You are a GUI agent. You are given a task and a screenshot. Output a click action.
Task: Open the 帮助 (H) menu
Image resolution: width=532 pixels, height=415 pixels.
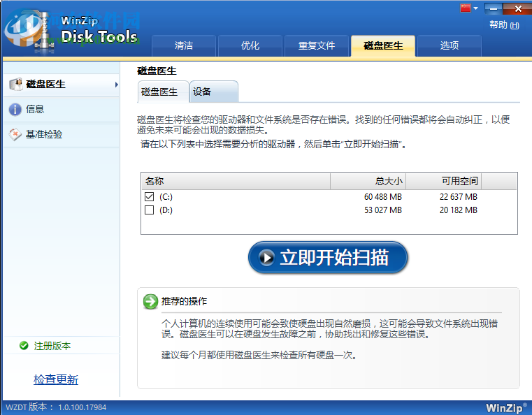click(x=504, y=25)
